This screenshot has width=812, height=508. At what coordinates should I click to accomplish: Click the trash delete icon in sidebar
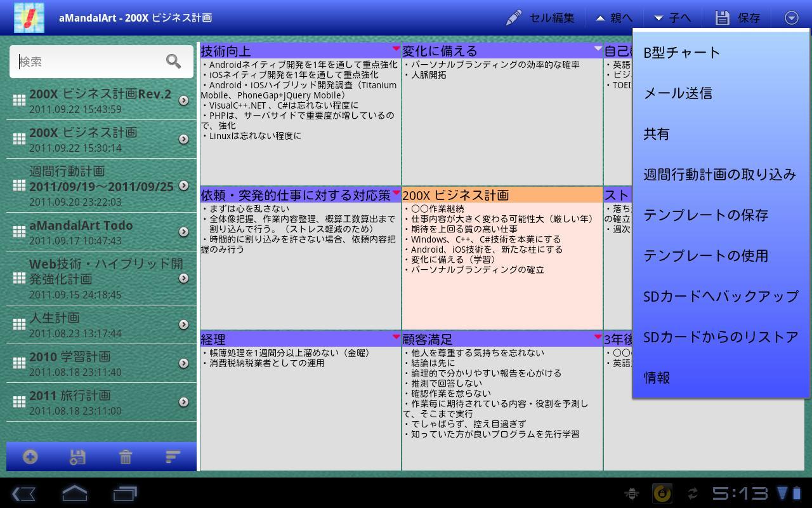pyautogui.click(x=126, y=457)
